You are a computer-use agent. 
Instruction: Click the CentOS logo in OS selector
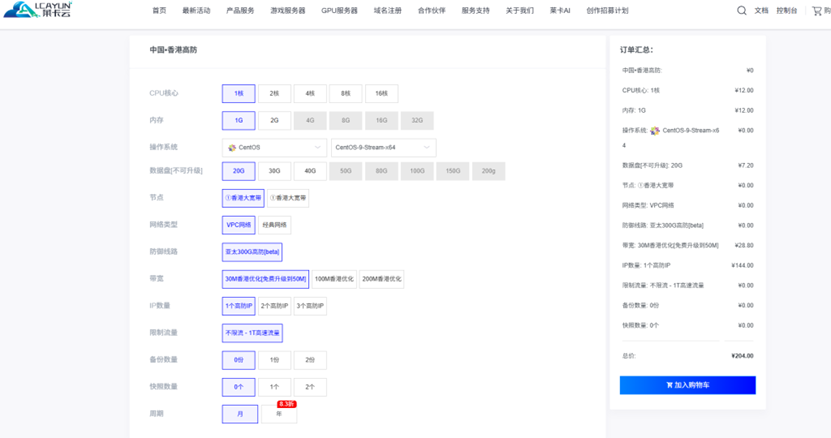coord(232,147)
